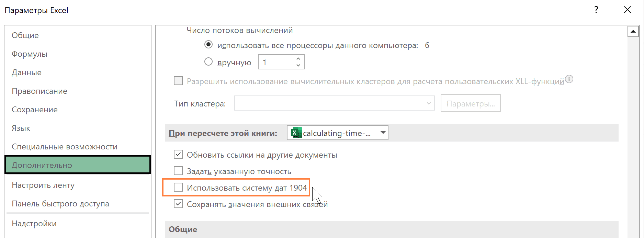Toggle 'Сохранять значения внешних связей' checkbox
This screenshot has height=238, width=644.
point(178,204)
